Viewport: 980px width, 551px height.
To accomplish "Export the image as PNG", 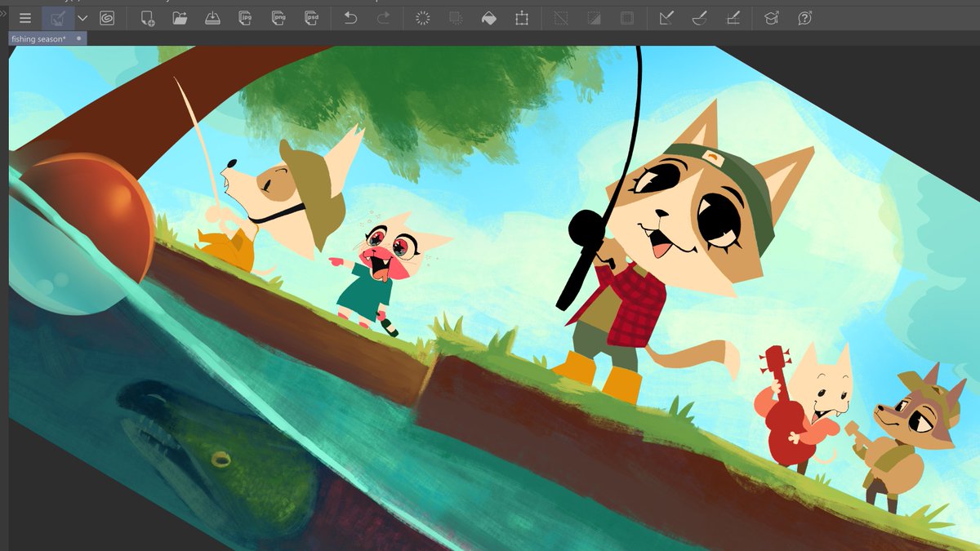I will click(x=278, y=16).
